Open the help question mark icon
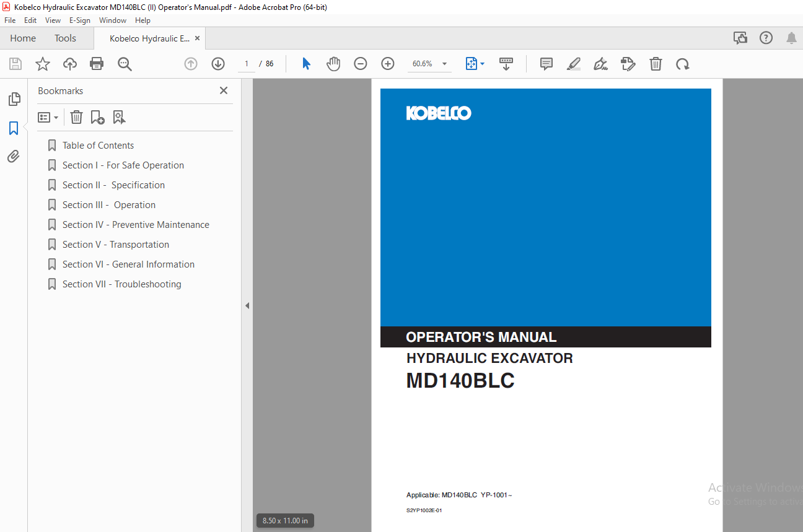Viewport: 803px width, 532px height. [x=766, y=38]
